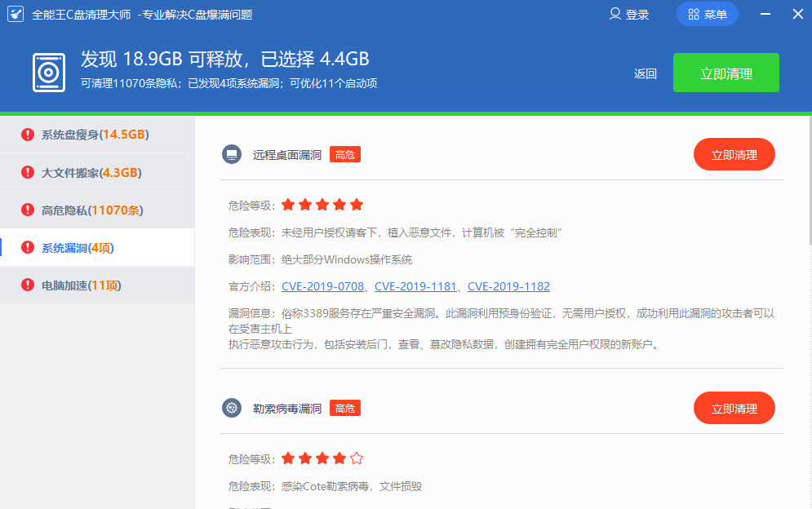
Task: Select 系统漏洞 sidebar tab
Action: (x=78, y=248)
